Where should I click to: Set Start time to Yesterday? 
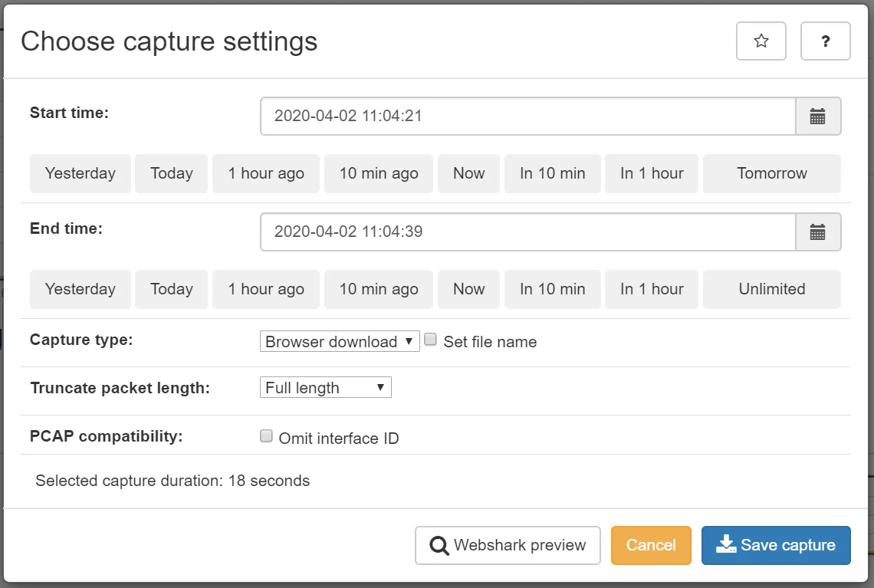click(80, 174)
